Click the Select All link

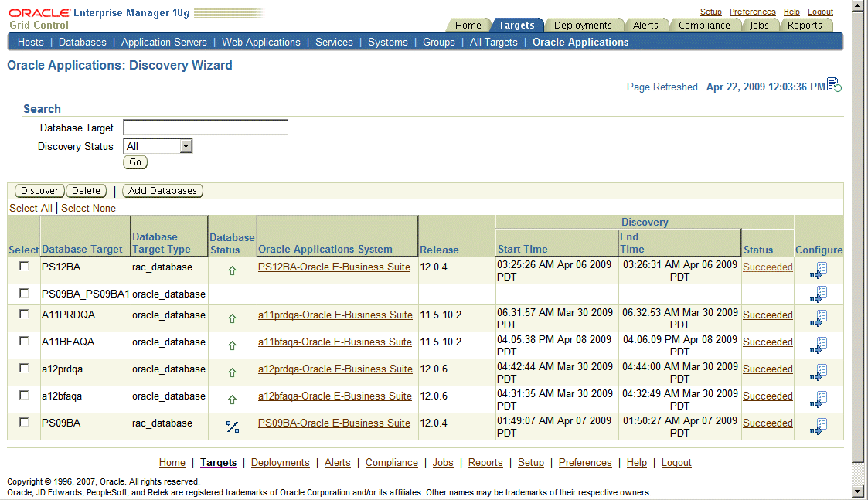coord(31,208)
